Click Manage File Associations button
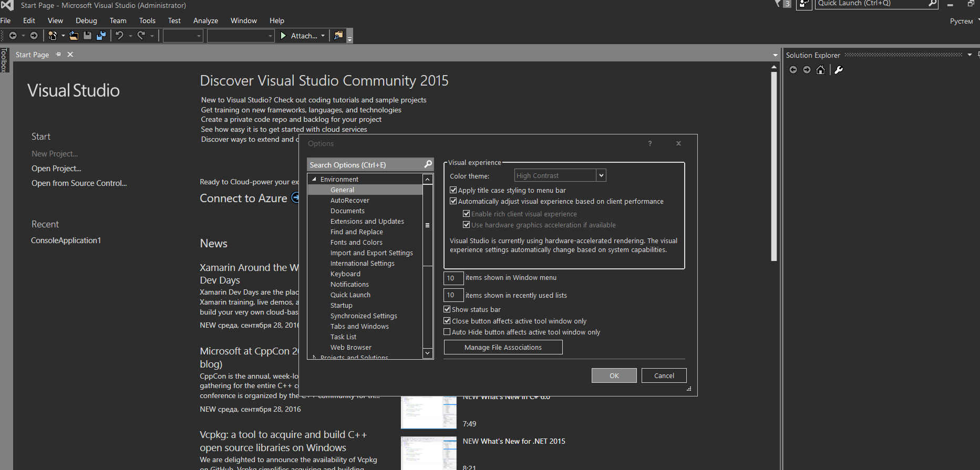The width and height of the screenshot is (980, 470). click(x=503, y=347)
